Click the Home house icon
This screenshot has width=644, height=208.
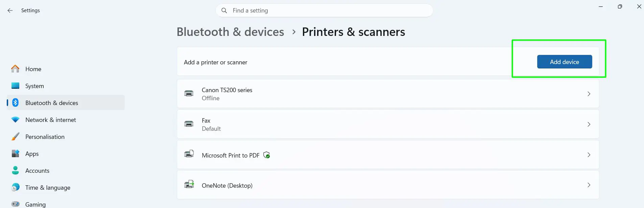(15, 69)
